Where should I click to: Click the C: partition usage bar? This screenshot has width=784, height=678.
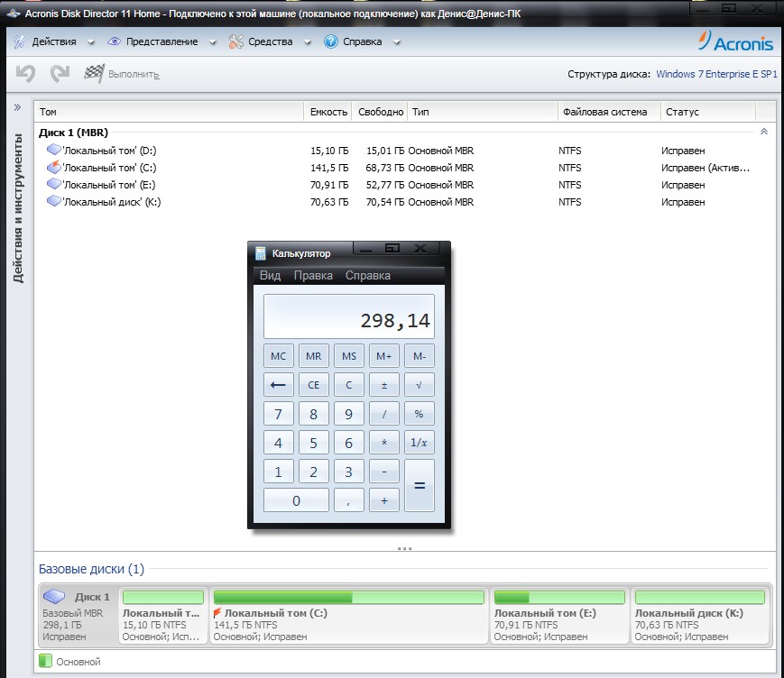pyautogui.click(x=348, y=597)
